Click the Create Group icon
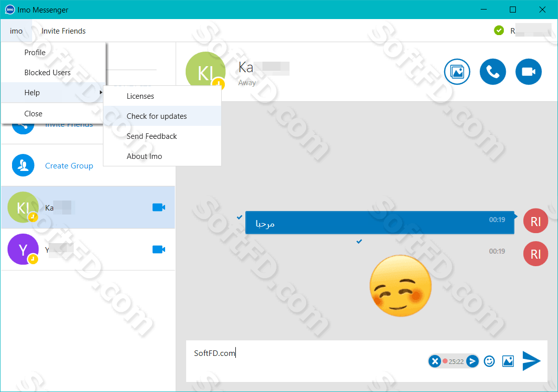Image resolution: width=558 pixels, height=392 pixels. (23, 165)
